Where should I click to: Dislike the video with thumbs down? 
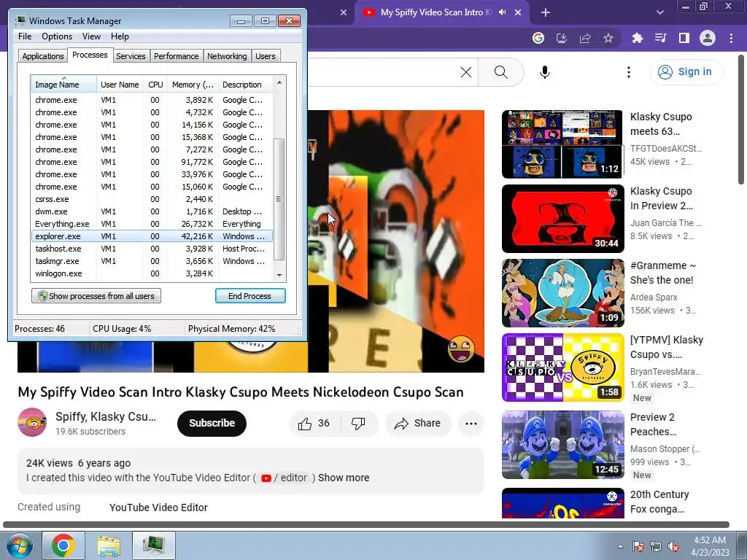point(358,424)
